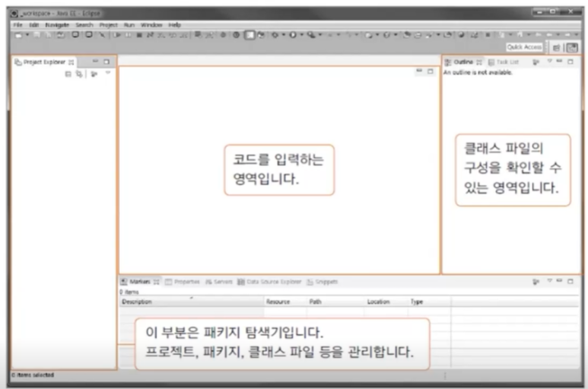Select the Java EE perspective icon
The image size is (588, 389).
[x=572, y=48]
